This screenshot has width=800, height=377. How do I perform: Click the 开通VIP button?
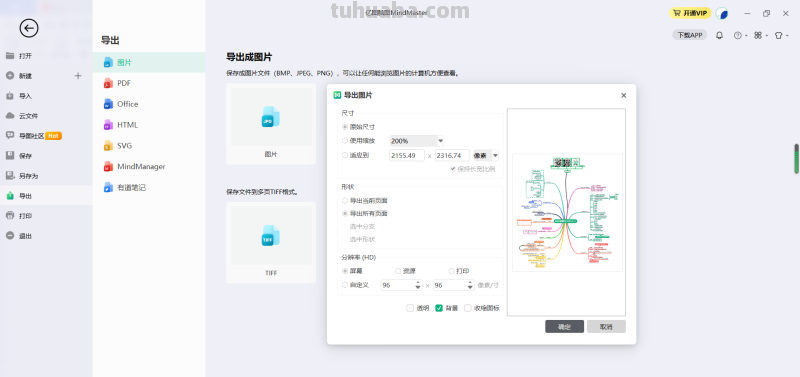pyautogui.click(x=690, y=13)
